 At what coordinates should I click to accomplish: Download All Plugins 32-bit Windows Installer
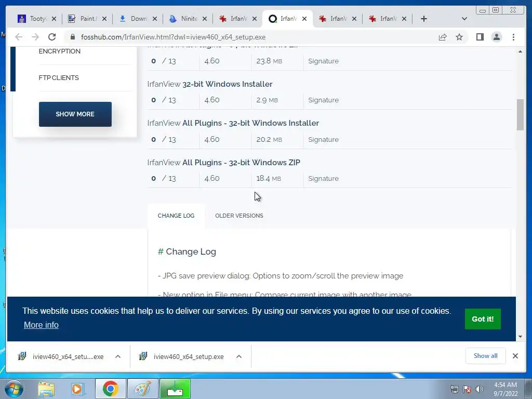click(x=233, y=123)
